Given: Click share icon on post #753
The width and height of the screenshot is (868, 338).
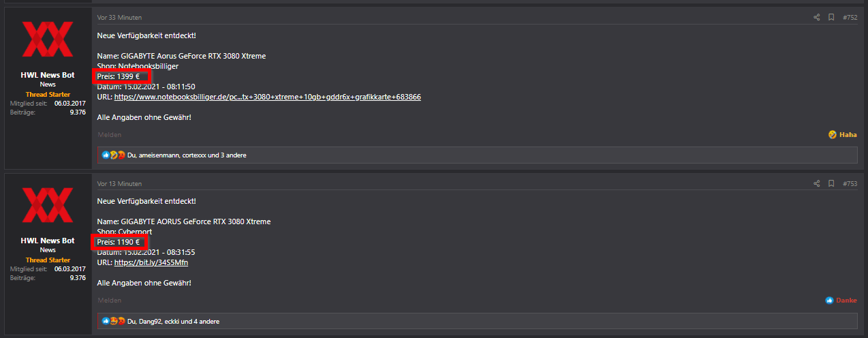Looking at the screenshot, I should pyautogui.click(x=816, y=183).
